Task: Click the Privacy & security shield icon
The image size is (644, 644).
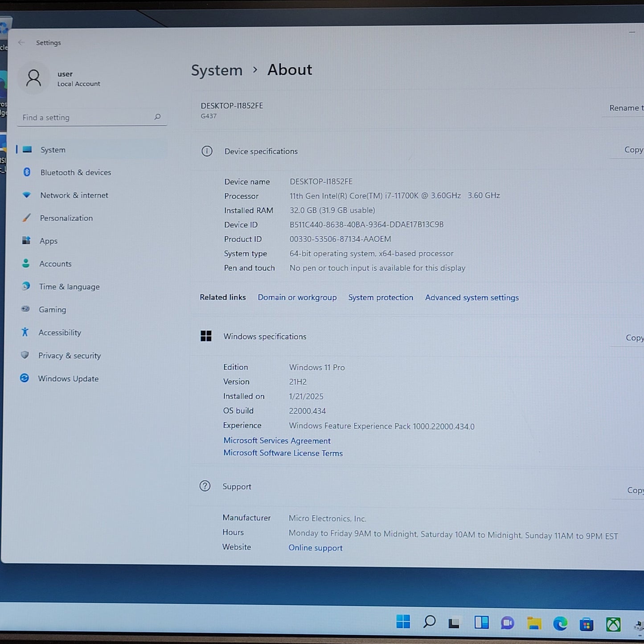Action: click(x=25, y=355)
